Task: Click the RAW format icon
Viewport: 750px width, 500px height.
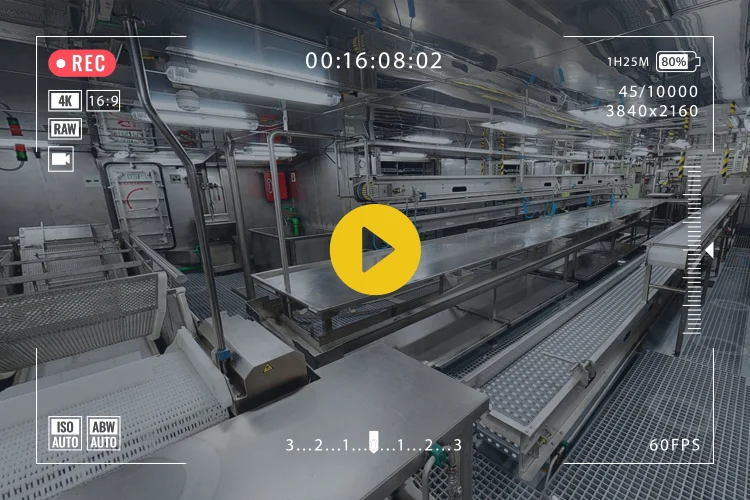Action: point(64,129)
